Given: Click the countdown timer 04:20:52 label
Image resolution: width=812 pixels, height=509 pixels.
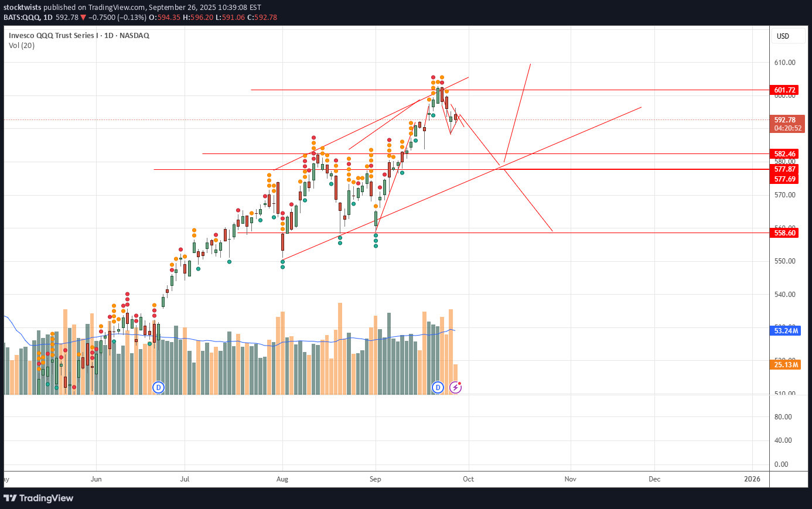Looking at the screenshot, I should (x=788, y=128).
